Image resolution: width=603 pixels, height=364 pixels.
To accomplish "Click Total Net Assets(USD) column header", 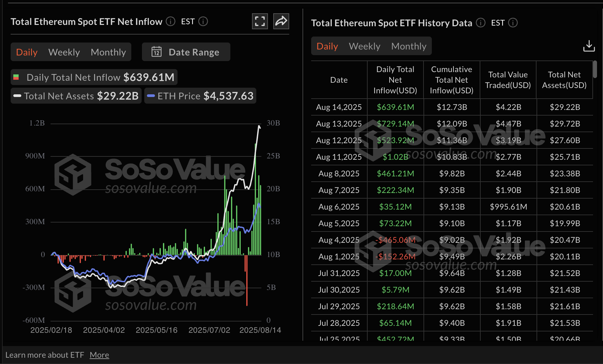I will 564,80.
